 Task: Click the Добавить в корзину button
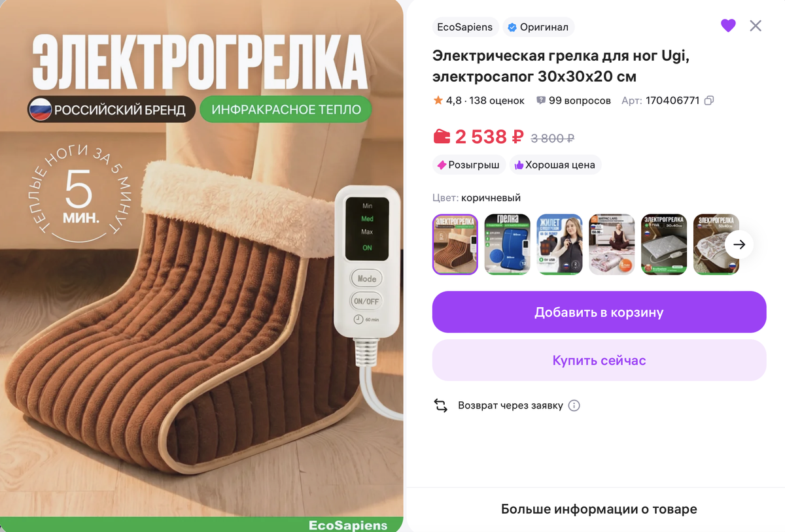coord(599,312)
